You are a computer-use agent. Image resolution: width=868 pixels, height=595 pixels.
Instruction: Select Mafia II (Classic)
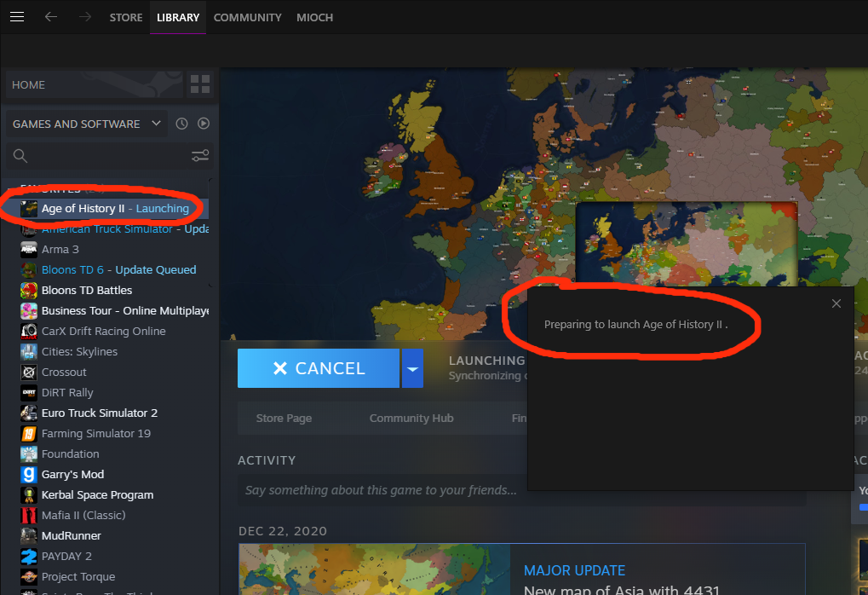click(83, 516)
